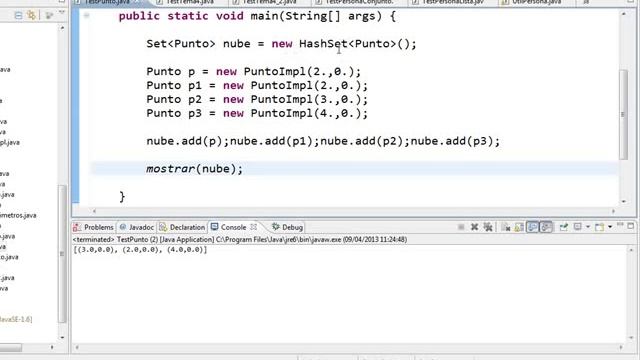The height and width of the screenshot is (360, 640).
Task: Click Open Console icon
Action: tap(599, 227)
